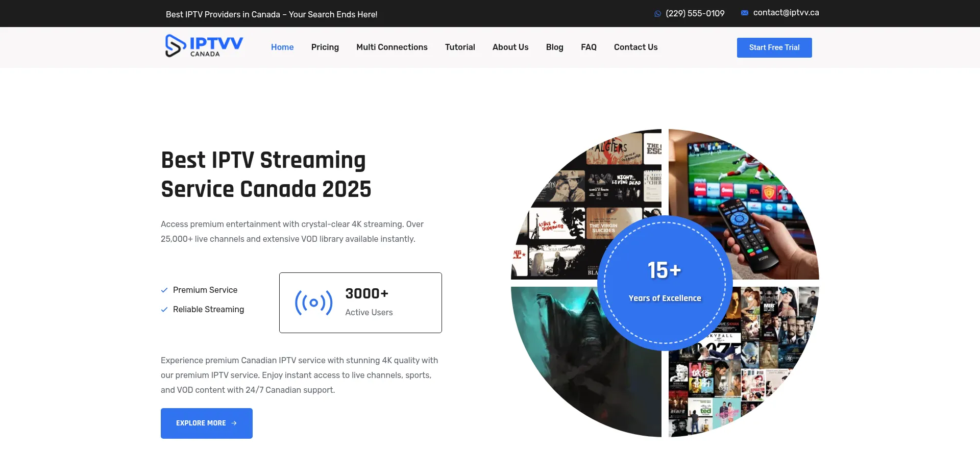The image size is (980, 453).
Task: Navigate to About Us
Action: (510, 47)
